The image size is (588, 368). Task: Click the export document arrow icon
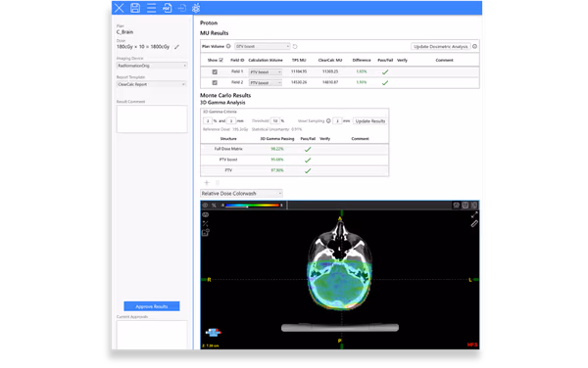(x=182, y=8)
